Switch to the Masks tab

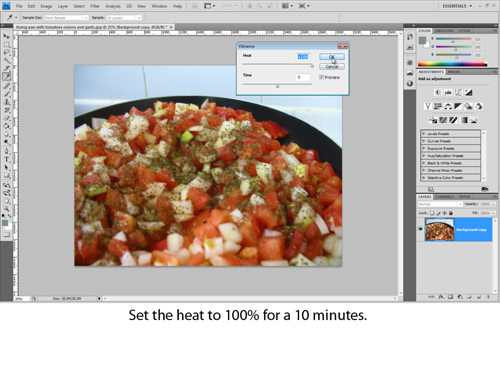[454, 72]
